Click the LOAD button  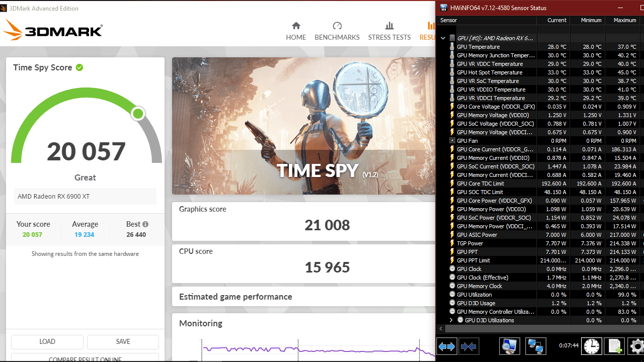[x=47, y=342]
